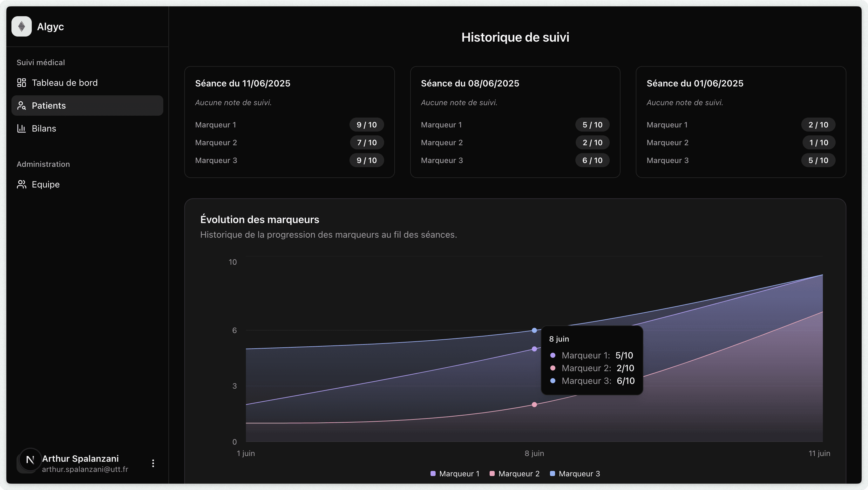Toggle Marqueur 3 in the chart legend
The width and height of the screenshot is (868, 490).
[x=574, y=473]
